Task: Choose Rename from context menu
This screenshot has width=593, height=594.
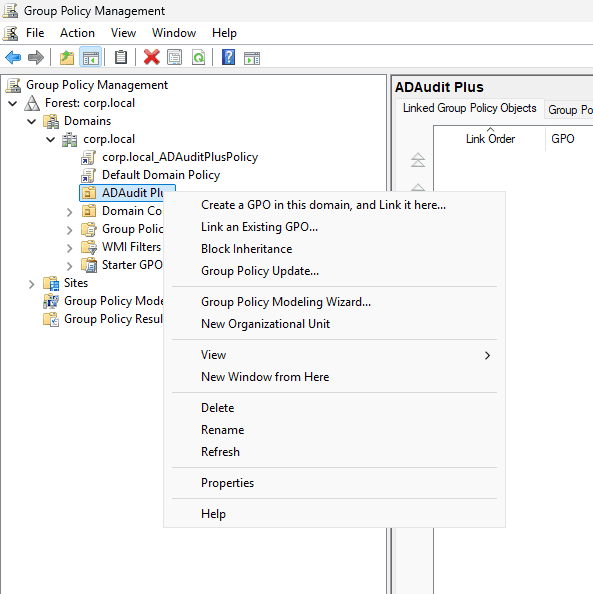Action: point(334,430)
